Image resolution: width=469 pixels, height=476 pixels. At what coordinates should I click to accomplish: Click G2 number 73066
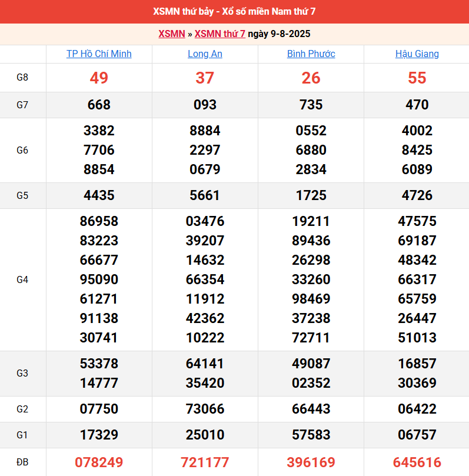tap(205, 408)
